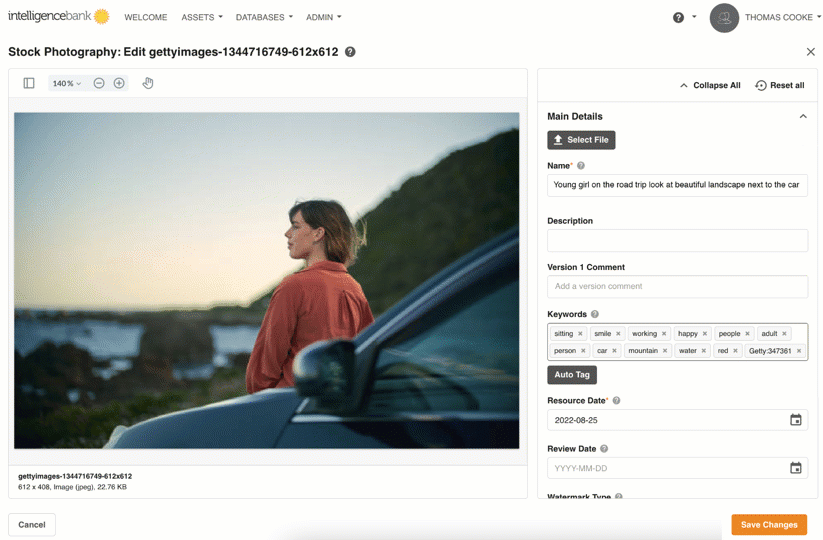Open the Databases menu

pyautogui.click(x=264, y=17)
